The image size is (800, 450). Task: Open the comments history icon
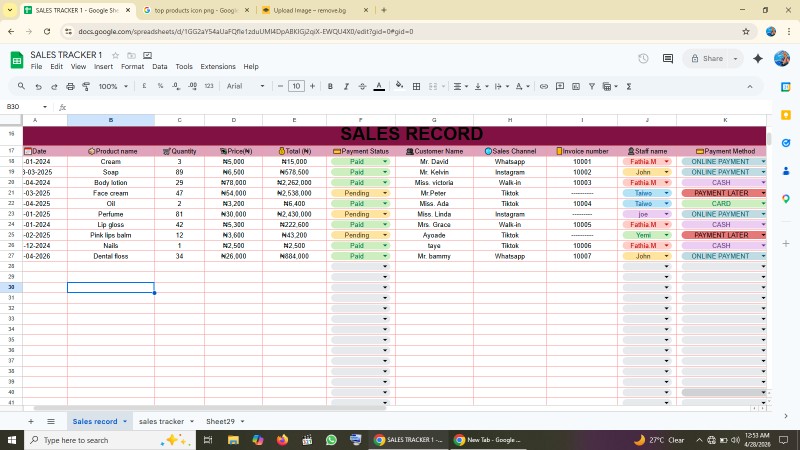[x=668, y=59]
